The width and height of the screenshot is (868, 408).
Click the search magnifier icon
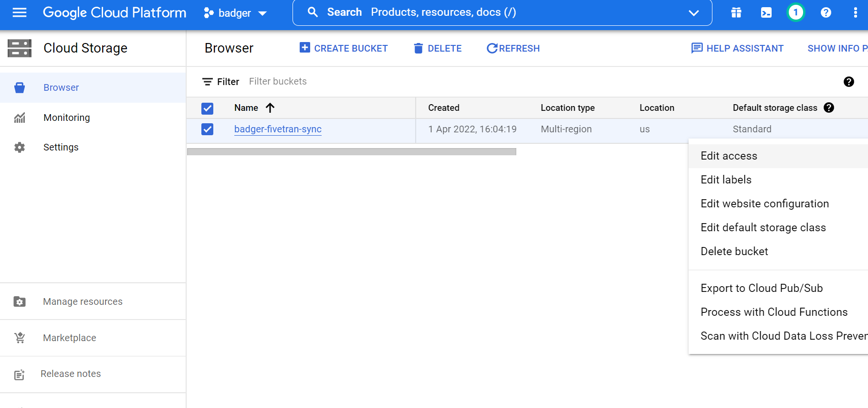click(313, 12)
